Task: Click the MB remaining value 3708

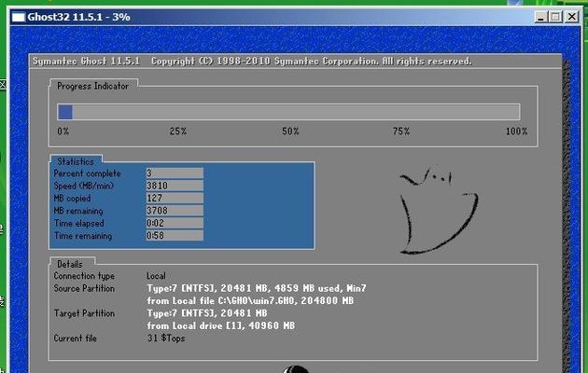Action: click(175, 211)
